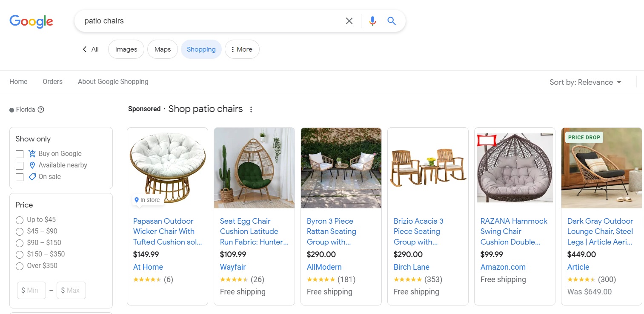
Task: Enable the Buy on Google checkbox
Action: click(x=20, y=154)
